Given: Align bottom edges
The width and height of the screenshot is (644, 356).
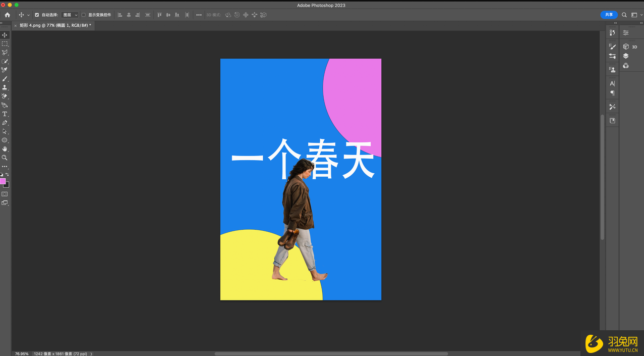Looking at the screenshot, I should click(x=177, y=15).
